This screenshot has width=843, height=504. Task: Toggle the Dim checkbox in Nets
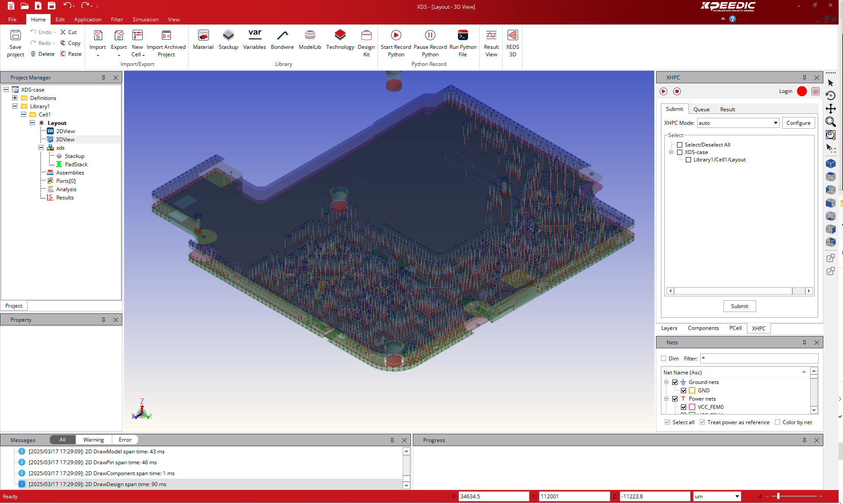click(x=663, y=358)
